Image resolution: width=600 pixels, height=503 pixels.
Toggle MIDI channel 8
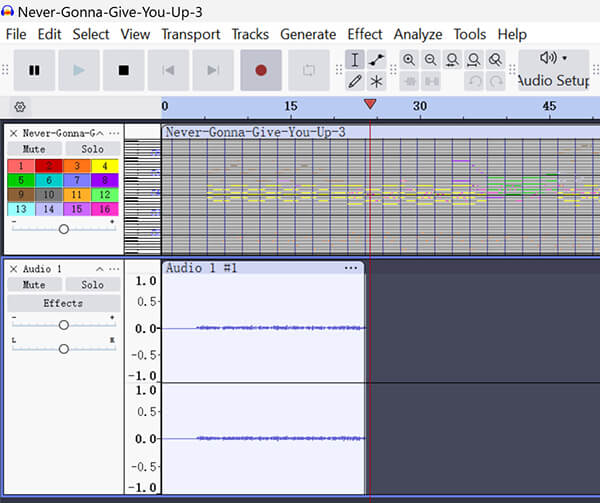(105, 180)
